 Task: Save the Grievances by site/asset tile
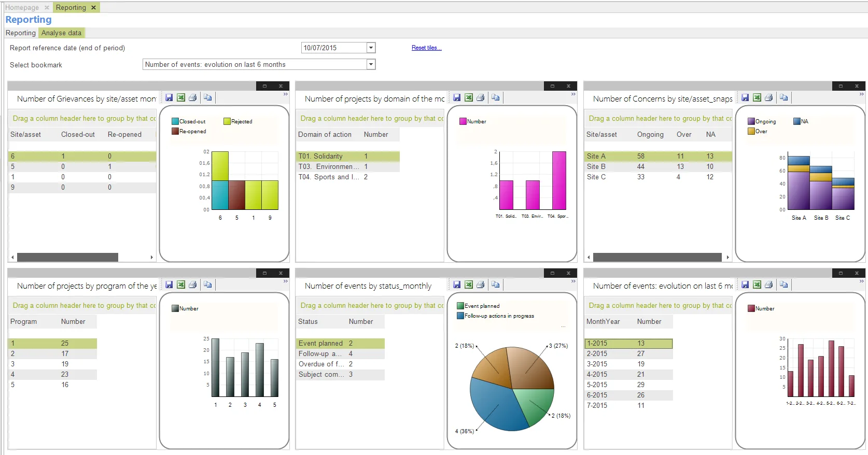pyautogui.click(x=169, y=97)
